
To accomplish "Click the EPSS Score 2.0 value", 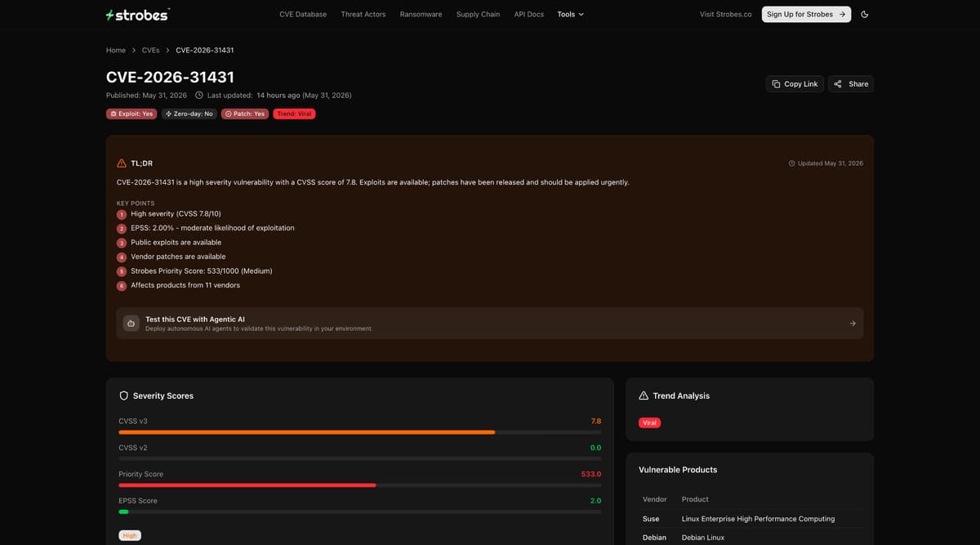I will (x=596, y=501).
